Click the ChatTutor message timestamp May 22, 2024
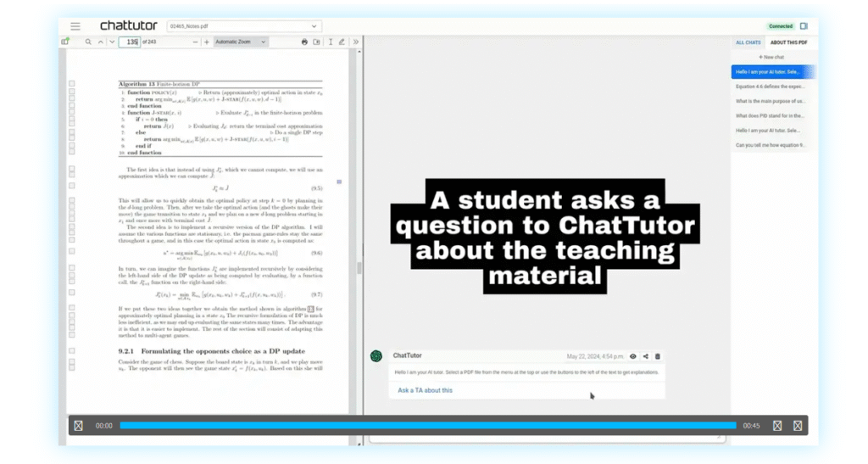This screenshot has width=868, height=464. pyautogui.click(x=595, y=356)
